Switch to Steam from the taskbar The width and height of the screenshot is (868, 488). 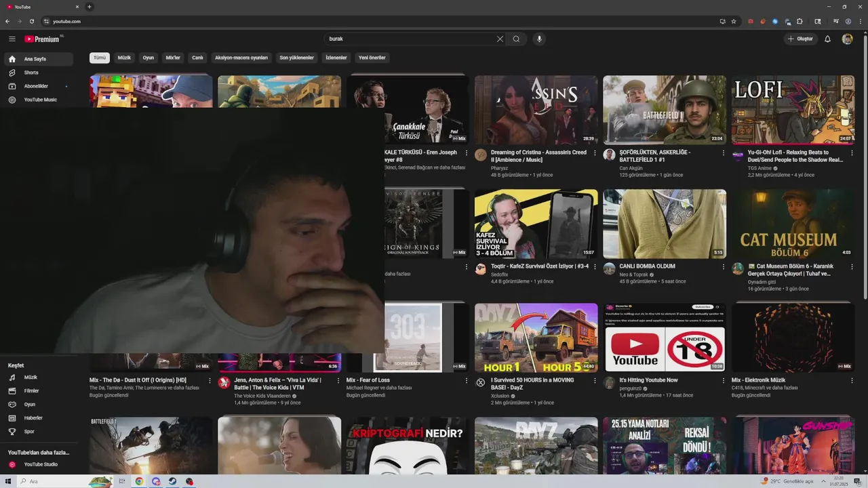coord(172,481)
